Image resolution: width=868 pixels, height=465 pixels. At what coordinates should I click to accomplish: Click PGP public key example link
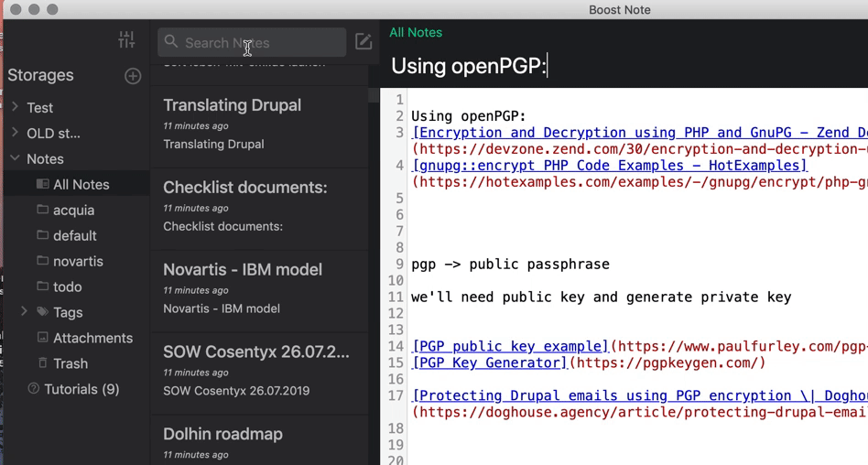pos(510,346)
